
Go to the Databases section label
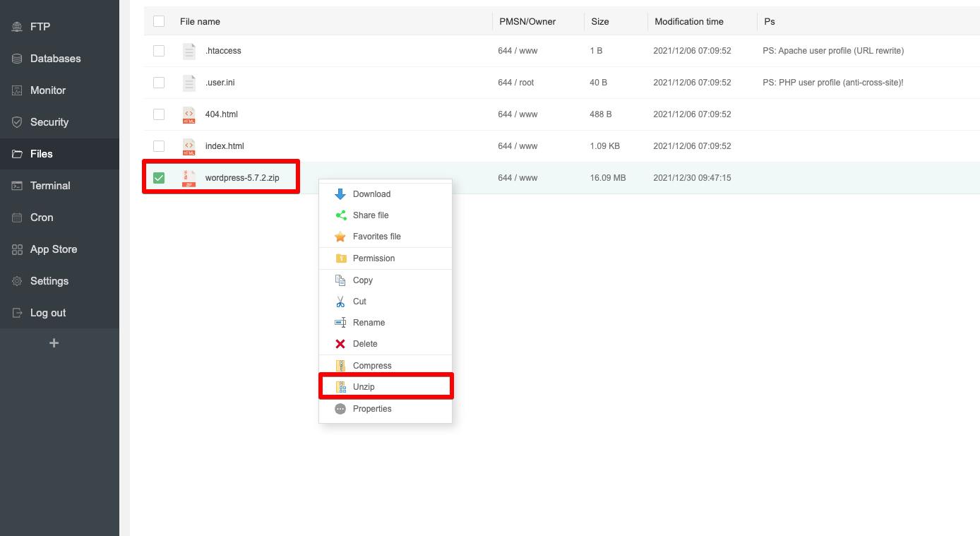[x=56, y=59]
